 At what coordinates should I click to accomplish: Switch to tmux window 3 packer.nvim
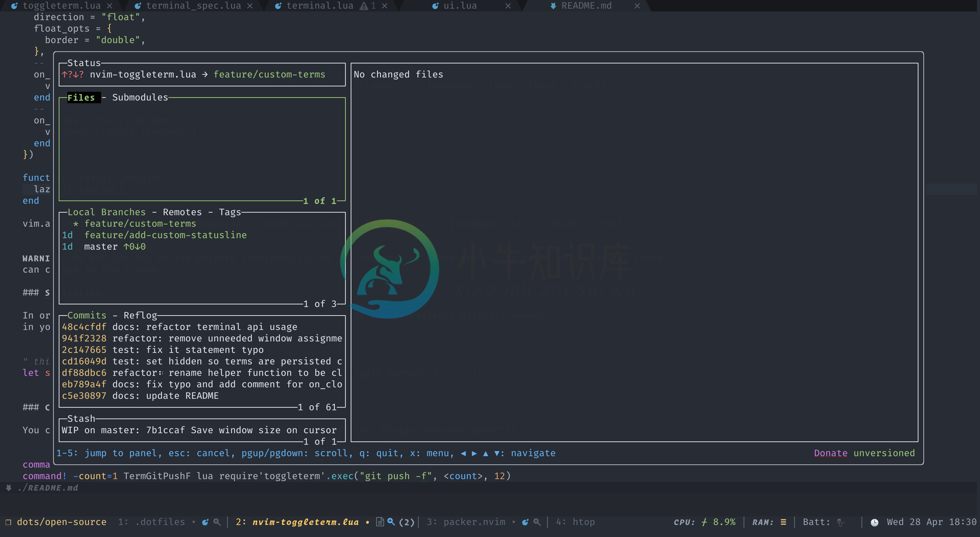click(466, 522)
